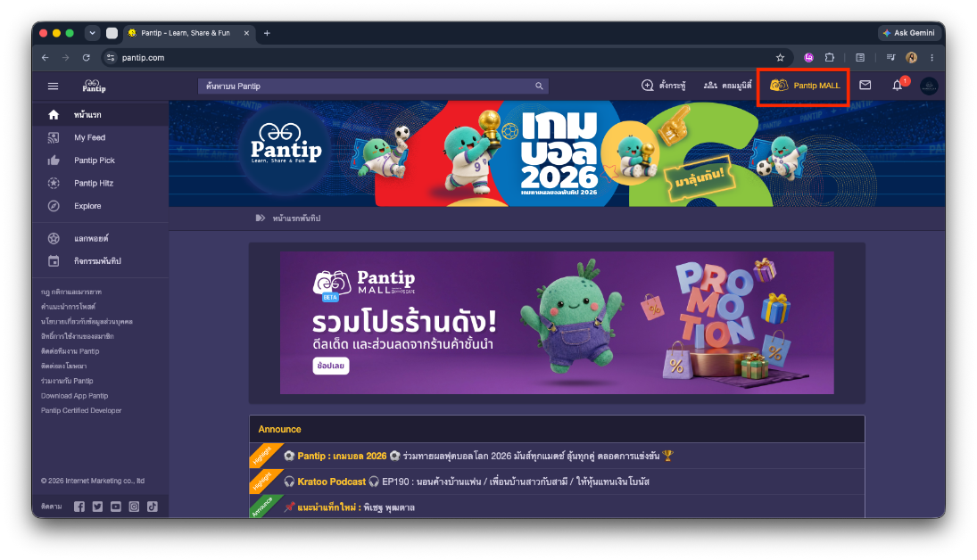Image resolution: width=977 pixels, height=560 pixels.
Task: Click the Ask Gemini button
Action: [x=909, y=33]
